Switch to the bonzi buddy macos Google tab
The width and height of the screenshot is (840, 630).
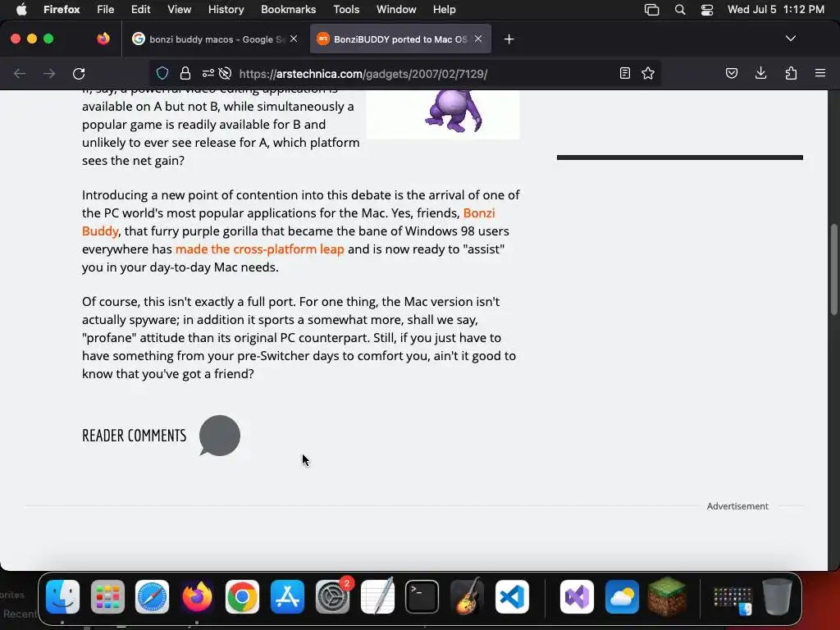click(216, 39)
